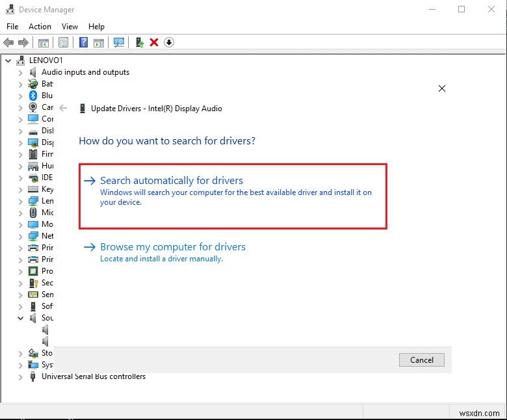Image resolution: width=507 pixels, height=420 pixels.
Task: Click the red X Uninstall device icon
Action: 154,42
